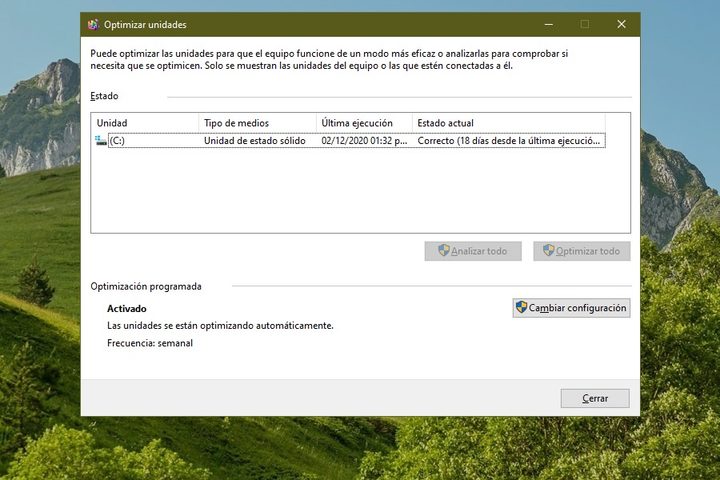Image resolution: width=720 pixels, height=480 pixels.
Task: Click the Estado actual column header
Action: [x=509, y=123]
